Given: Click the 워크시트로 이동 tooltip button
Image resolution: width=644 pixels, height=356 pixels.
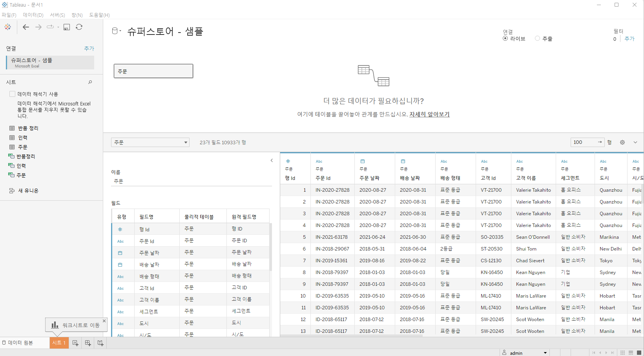Looking at the screenshot, I should 76,325.
